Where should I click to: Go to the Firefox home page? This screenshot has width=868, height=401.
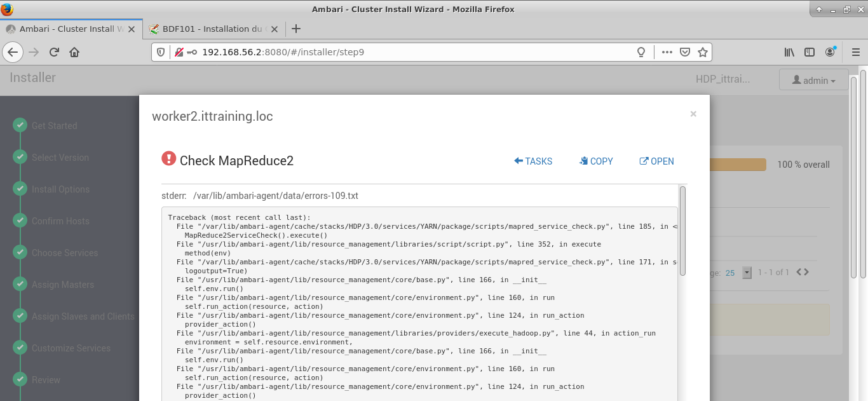(x=74, y=52)
